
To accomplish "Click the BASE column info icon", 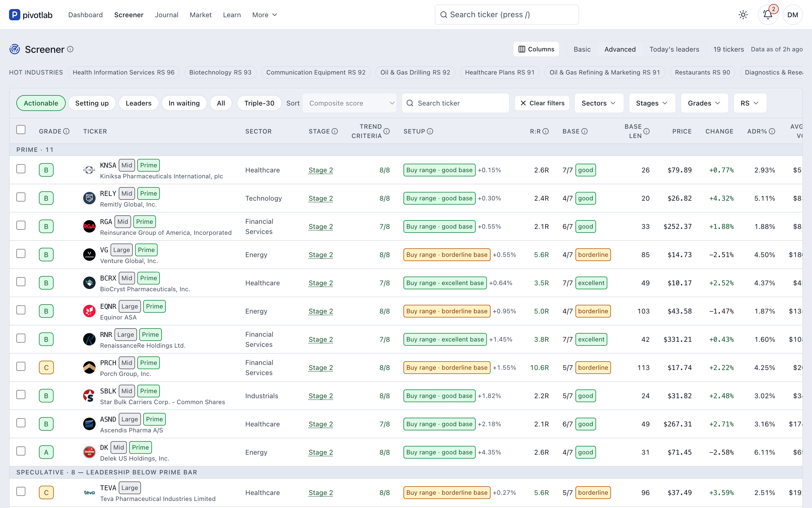I will (584, 131).
